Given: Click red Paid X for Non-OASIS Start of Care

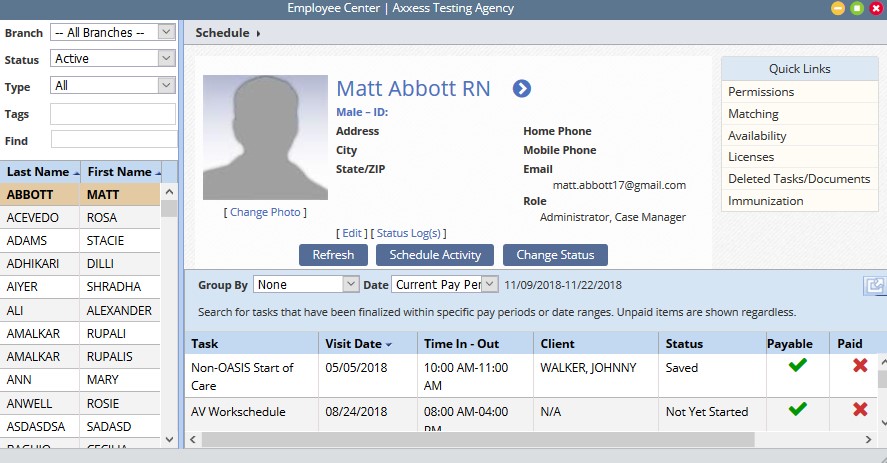Looking at the screenshot, I should (x=859, y=366).
